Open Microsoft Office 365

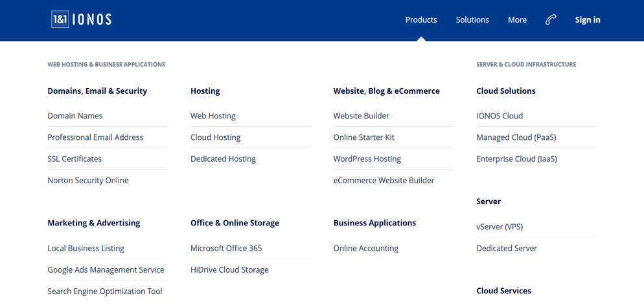point(226,248)
